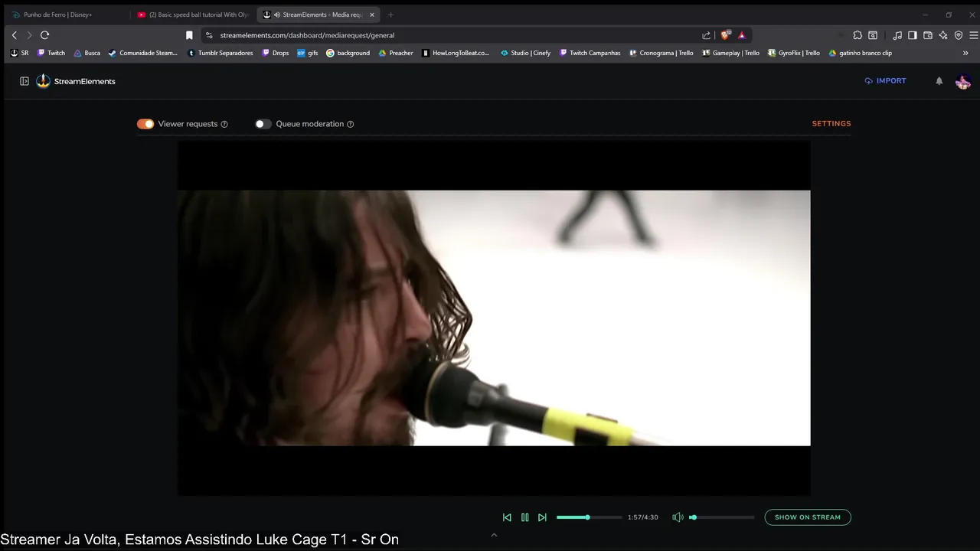Toggle the browser sidebar panel icon
This screenshot has height=551, width=980.
click(x=913, y=35)
